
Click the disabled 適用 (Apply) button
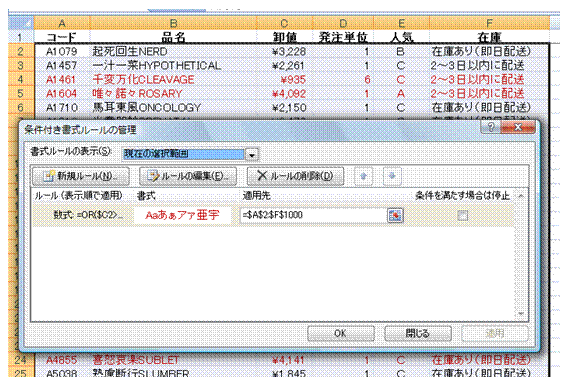(x=494, y=333)
